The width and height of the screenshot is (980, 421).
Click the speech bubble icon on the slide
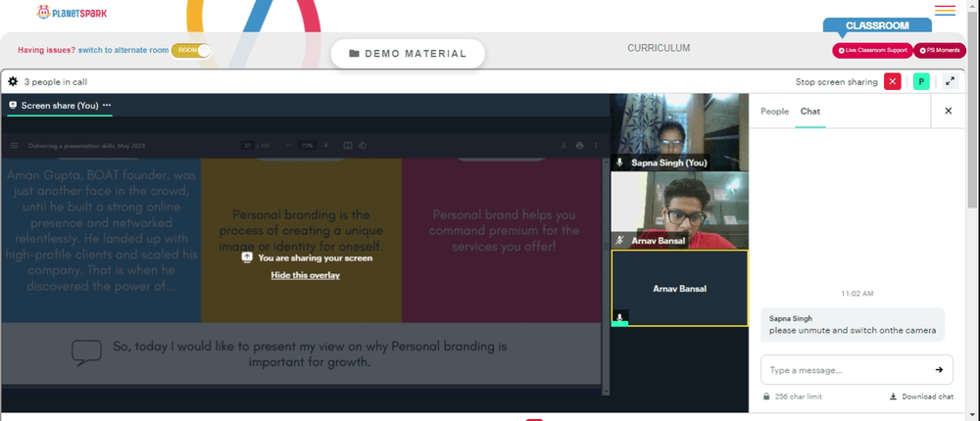tap(86, 352)
